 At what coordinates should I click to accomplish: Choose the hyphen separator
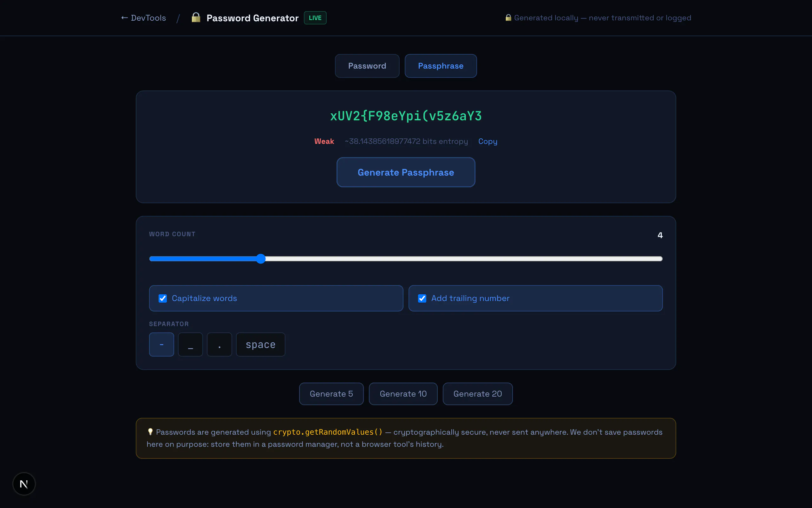click(161, 344)
